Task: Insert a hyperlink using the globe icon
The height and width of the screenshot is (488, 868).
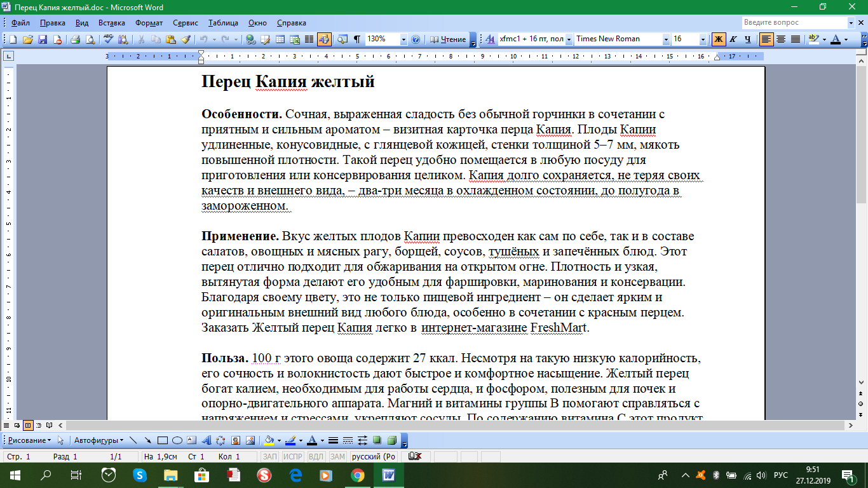Action: click(251, 39)
